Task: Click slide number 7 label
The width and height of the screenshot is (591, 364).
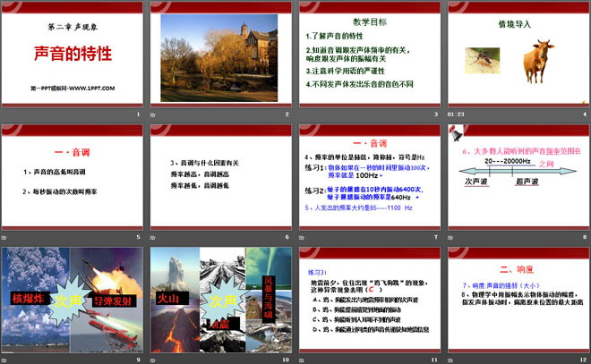Action: [436, 237]
